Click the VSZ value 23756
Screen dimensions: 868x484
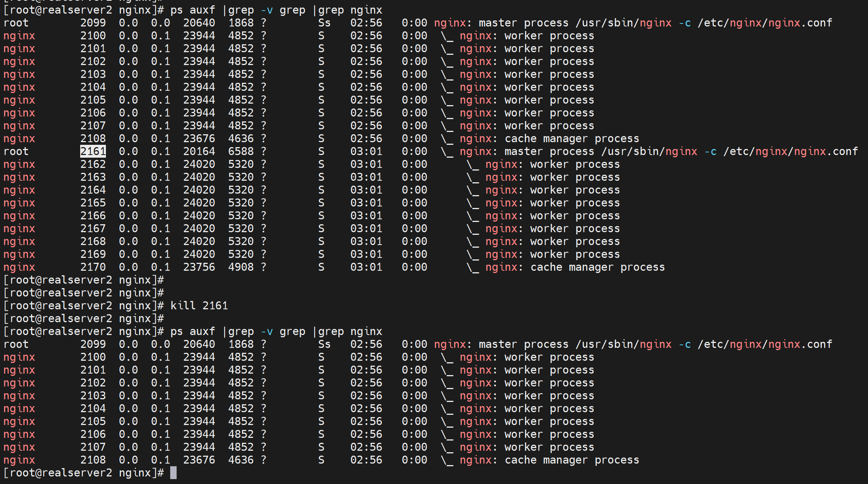pos(199,267)
